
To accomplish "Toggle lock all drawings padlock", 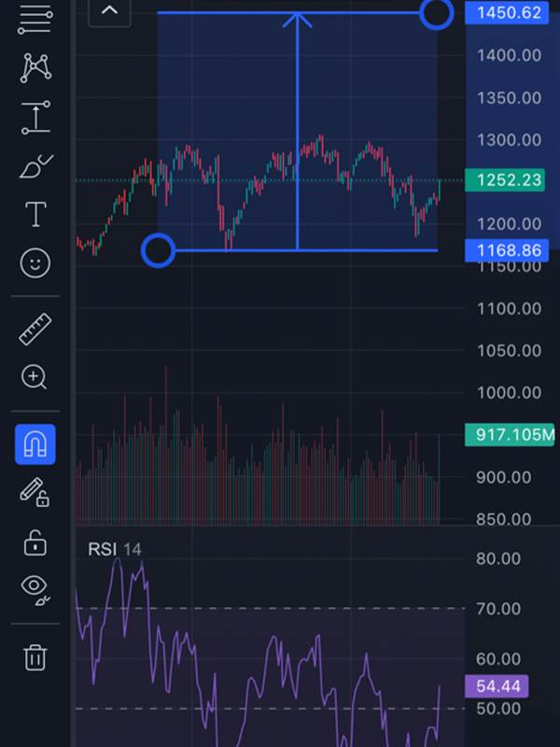I will 35,543.
